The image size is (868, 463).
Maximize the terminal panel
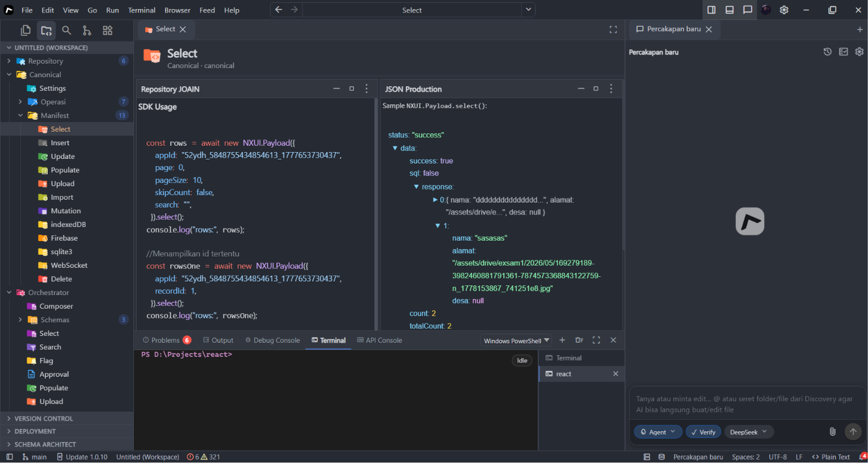pyautogui.click(x=596, y=340)
